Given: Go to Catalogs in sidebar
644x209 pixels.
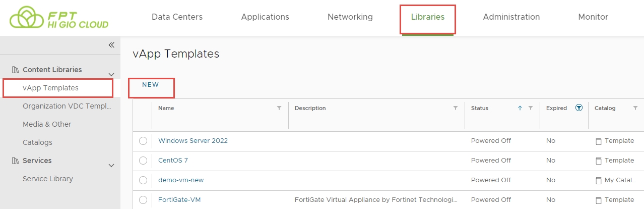Looking at the screenshot, I should click(37, 142).
